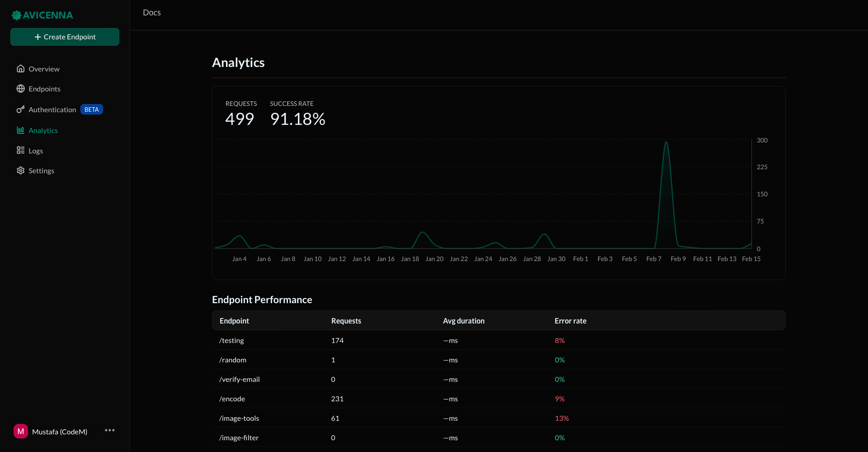Click the Analytics bar chart icon
Image resolution: width=868 pixels, height=452 pixels.
(20, 130)
